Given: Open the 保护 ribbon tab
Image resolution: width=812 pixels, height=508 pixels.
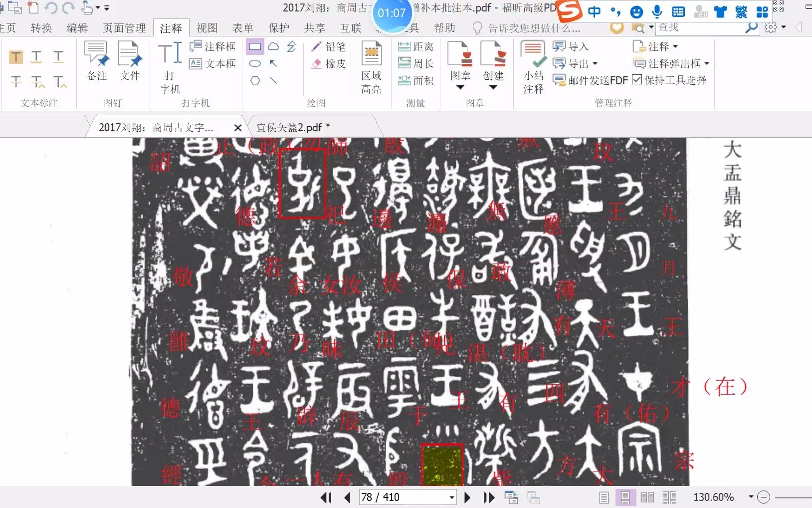Looking at the screenshot, I should 279,28.
